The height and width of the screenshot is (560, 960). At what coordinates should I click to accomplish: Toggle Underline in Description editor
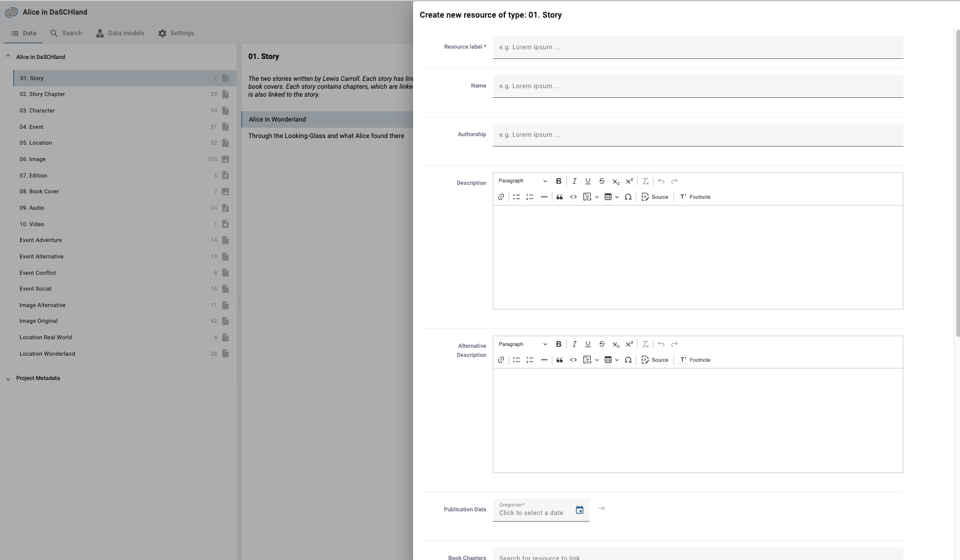click(x=588, y=181)
